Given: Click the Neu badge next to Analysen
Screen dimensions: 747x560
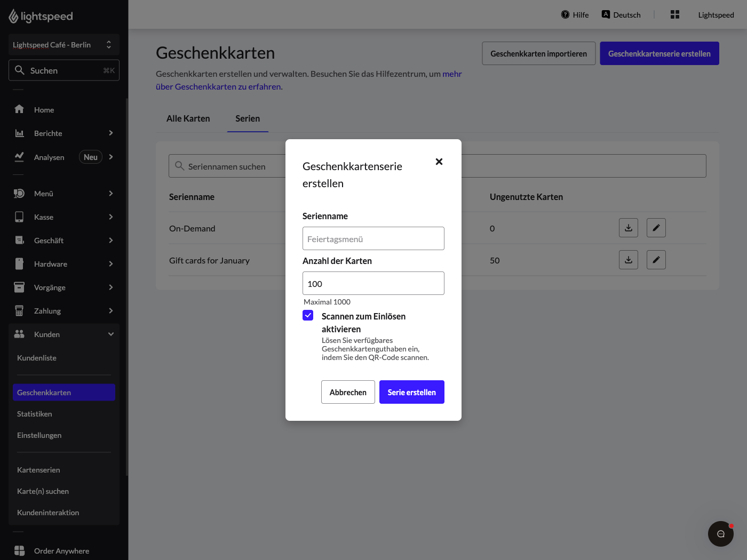Looking at the screenshot, I should click(91, 157).
